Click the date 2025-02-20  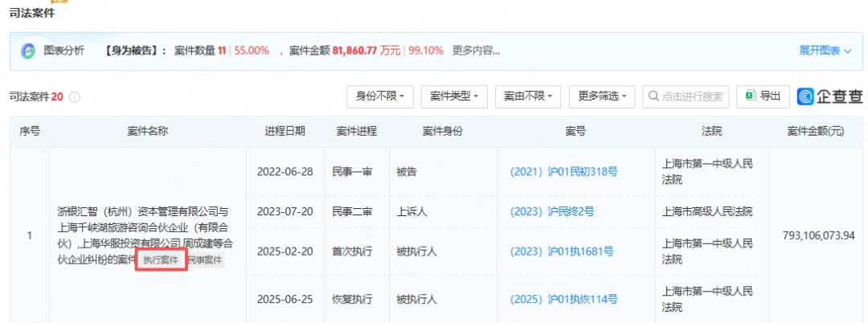(x=285, y=251)
